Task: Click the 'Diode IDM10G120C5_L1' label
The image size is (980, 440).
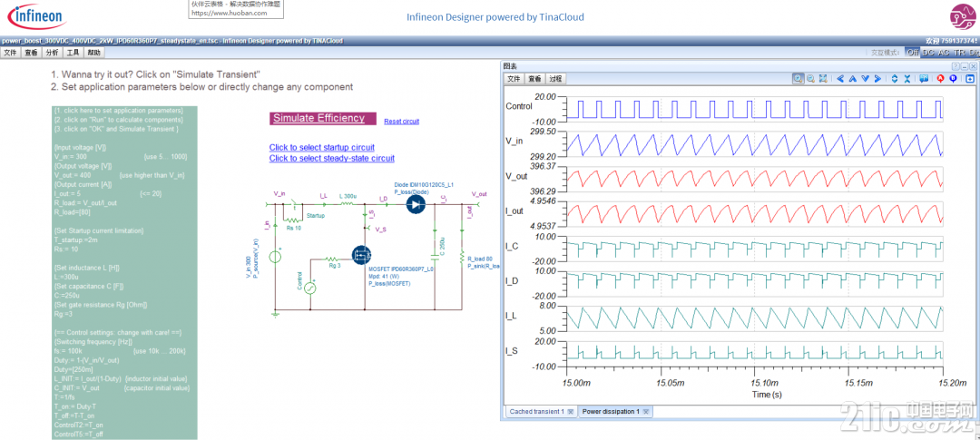Action: (x=424, y=184)
